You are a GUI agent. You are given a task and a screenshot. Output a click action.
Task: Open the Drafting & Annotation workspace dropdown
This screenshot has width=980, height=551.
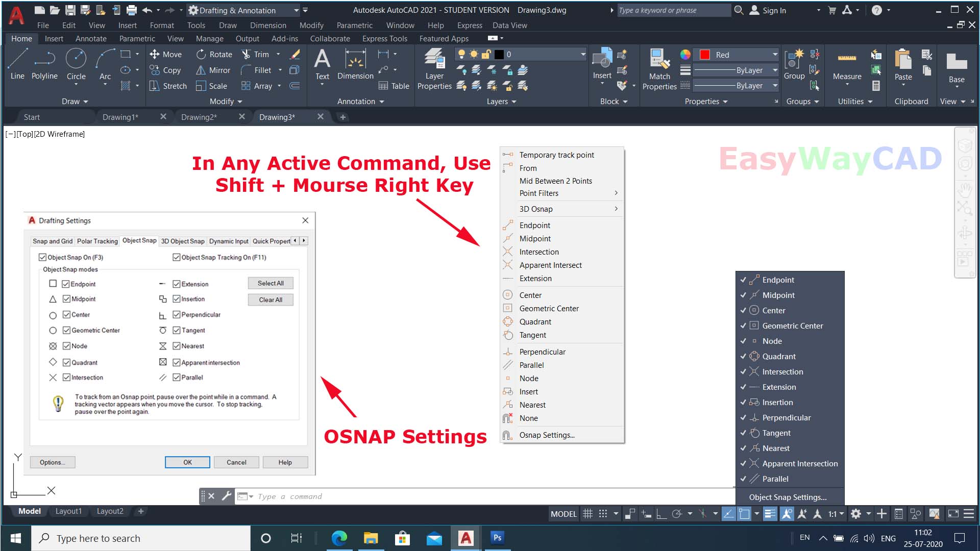pos(296,10)
